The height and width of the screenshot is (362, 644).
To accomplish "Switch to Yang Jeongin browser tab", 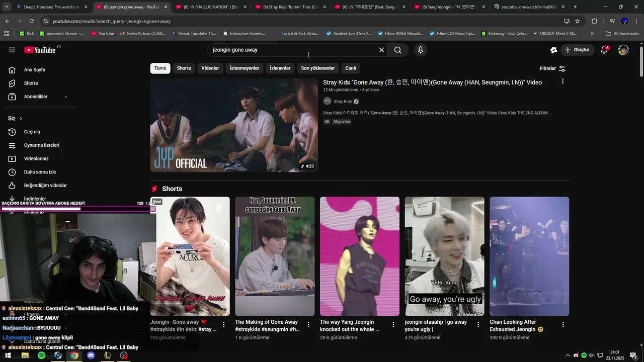I will (x=449, y=7).
